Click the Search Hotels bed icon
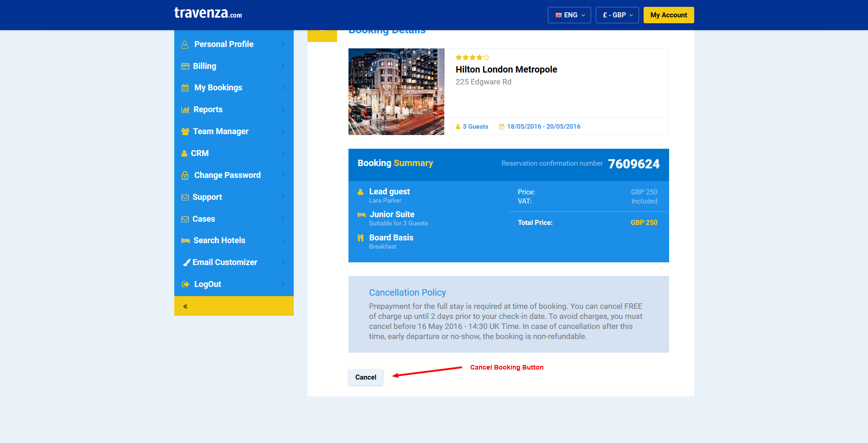Screen dimensions: 868x443 pos(185,240)
